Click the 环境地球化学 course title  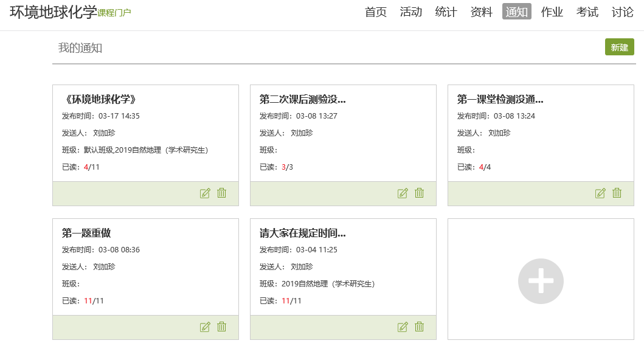pyautogui.click(x=53, y=12)
